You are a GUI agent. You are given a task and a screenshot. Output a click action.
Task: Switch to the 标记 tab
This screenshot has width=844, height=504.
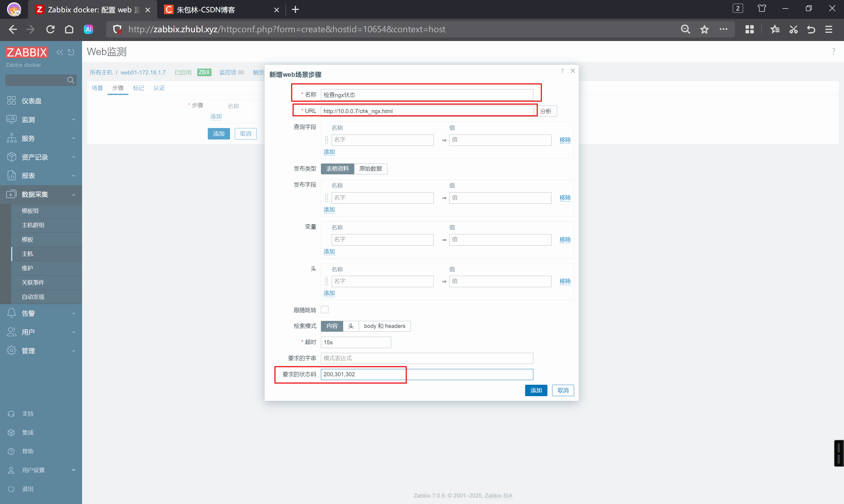click(138, 88)
